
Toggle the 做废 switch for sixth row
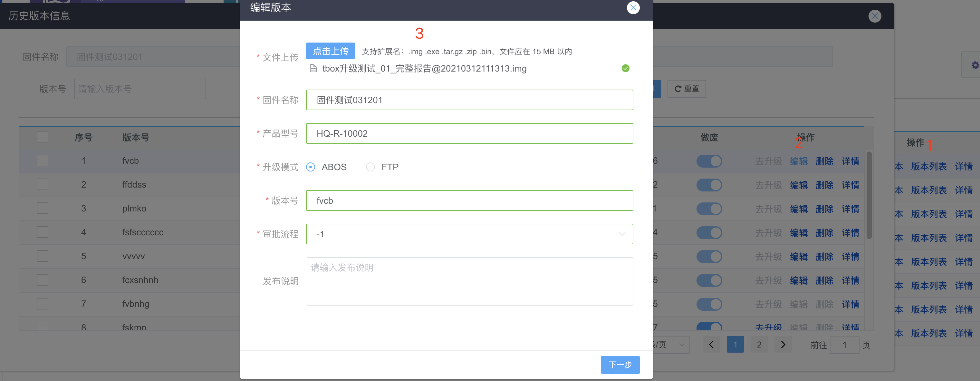click(x=709, y=280)
